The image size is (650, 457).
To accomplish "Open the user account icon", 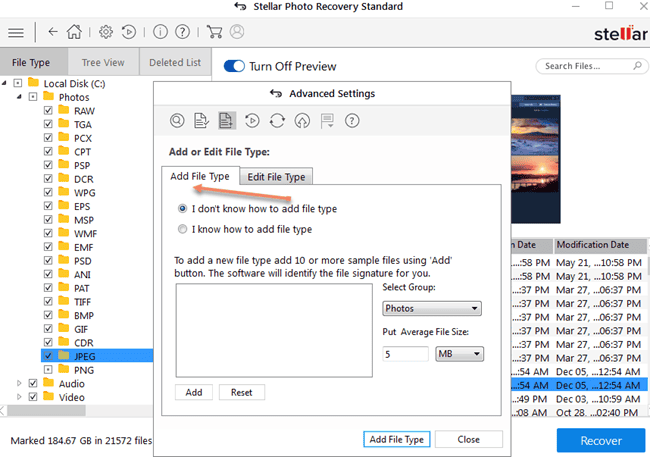I will click(237, 32).
